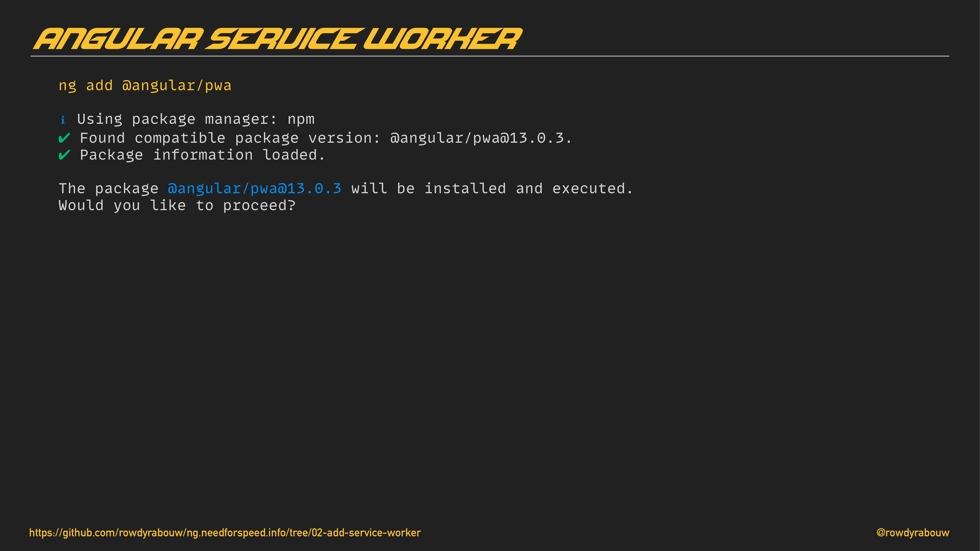Click the blue '@angular/pwa@13.0.3' package name
This screenshot has width=980, height=551.
tap(254, 189)
